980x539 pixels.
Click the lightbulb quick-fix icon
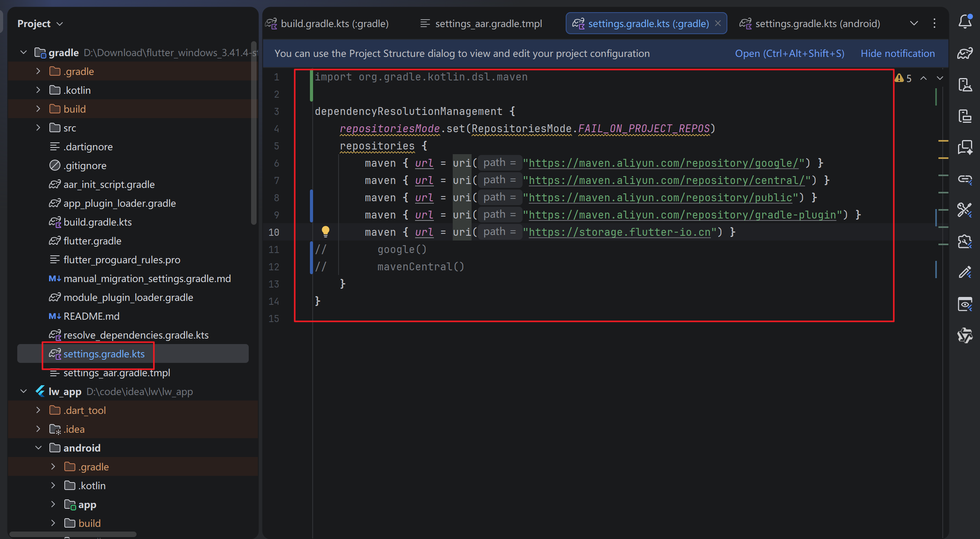325,231
